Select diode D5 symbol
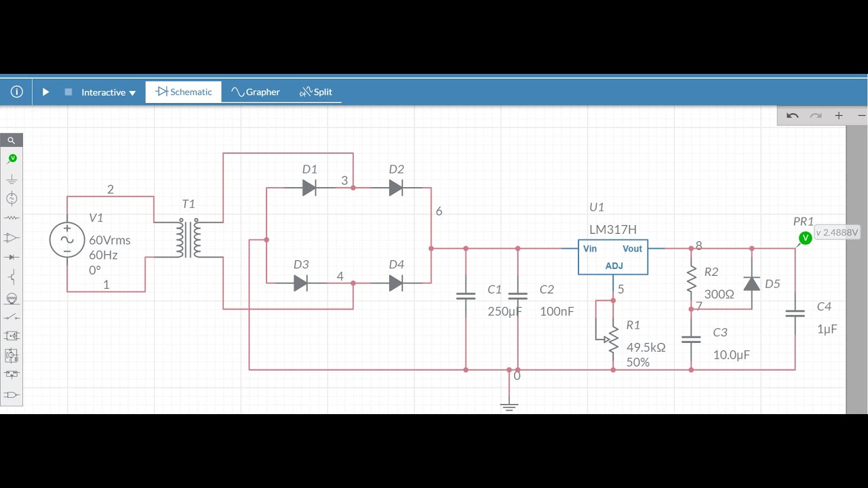Image resolution: width=868 pixels, height=488 pixels. (x=751, y=283)
